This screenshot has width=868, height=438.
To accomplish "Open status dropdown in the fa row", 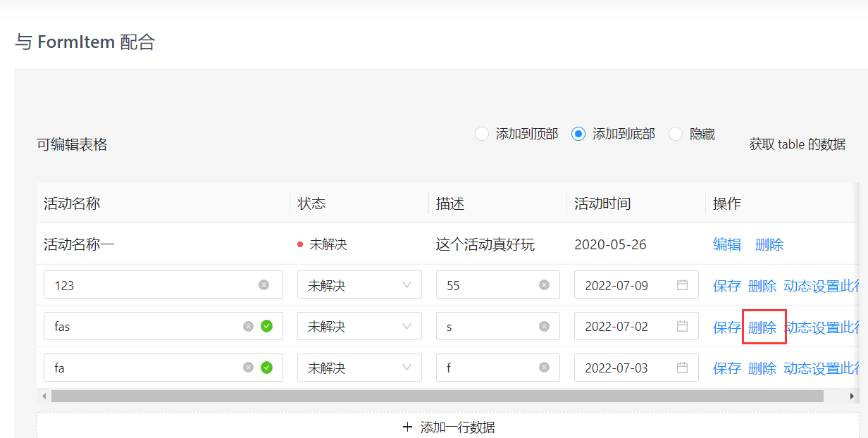I will [359, 367].
